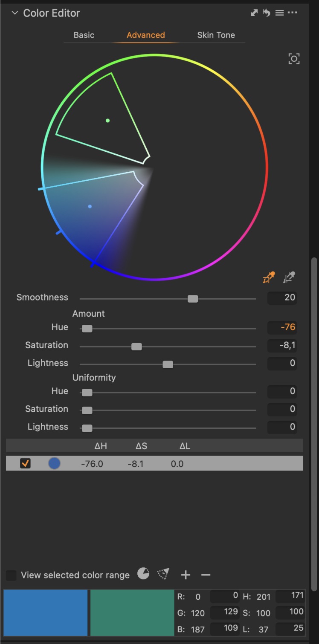This screenshot has height=644, width=319.
Task: Open the three-dot tool options menu
Action: [292, 13]
